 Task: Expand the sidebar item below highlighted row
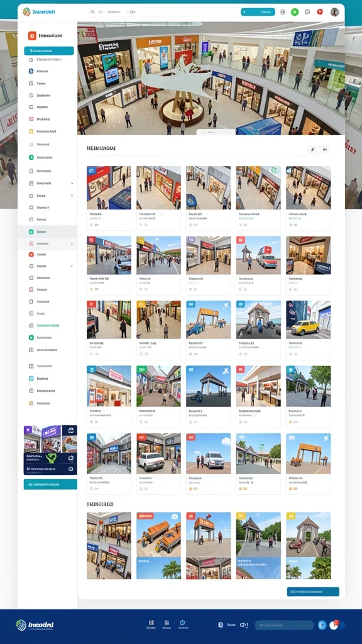pyautogui.click(x=48, y=243)
